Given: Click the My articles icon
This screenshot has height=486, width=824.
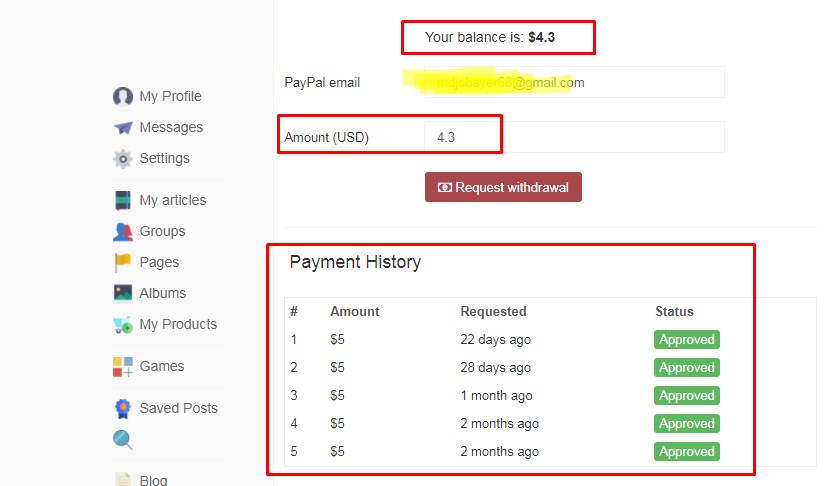Looking at the screenshot, I should [123, 200].
